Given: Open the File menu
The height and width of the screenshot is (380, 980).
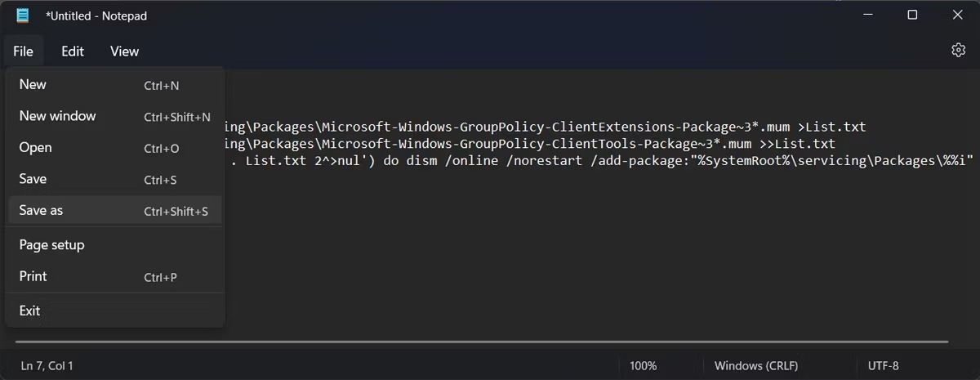Looking at the screenshot, I should [23, 51].
